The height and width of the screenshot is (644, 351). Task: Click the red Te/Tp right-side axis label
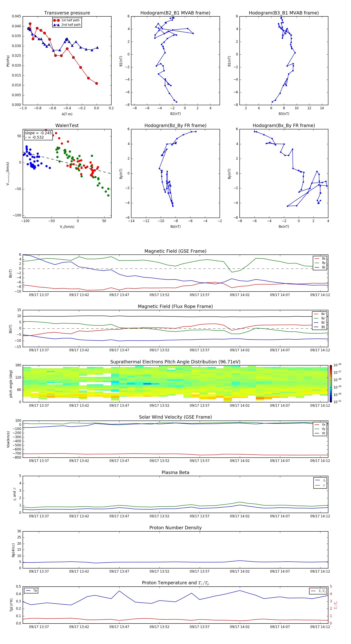pyautogui.click(x=336, y=605)
